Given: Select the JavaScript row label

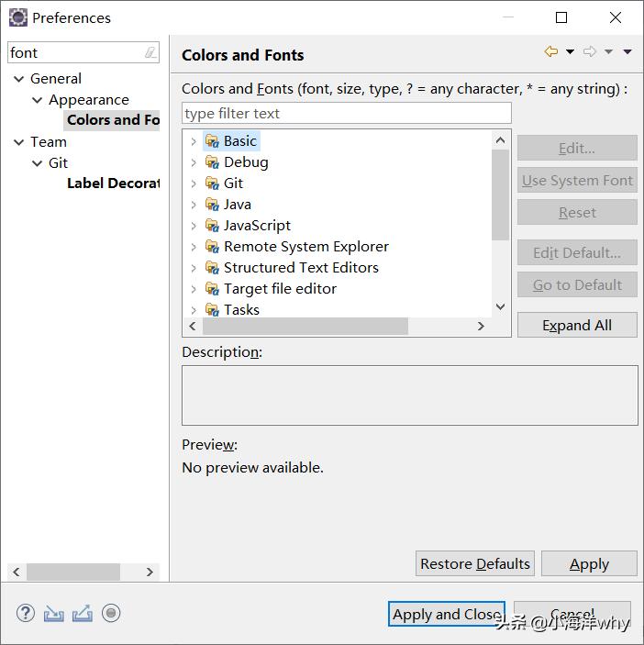Looking at the screenshot, I should pos(257,226).
